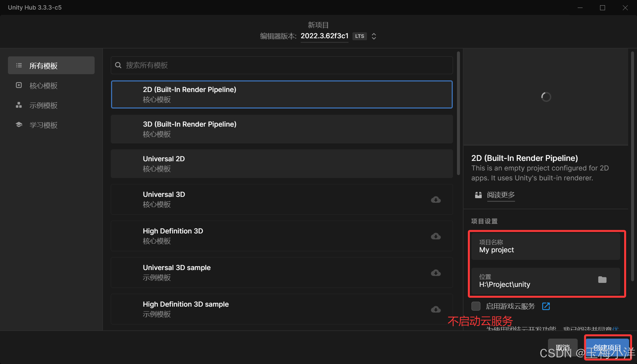Click download icon for High Definition 3D template

click(436, 236)
